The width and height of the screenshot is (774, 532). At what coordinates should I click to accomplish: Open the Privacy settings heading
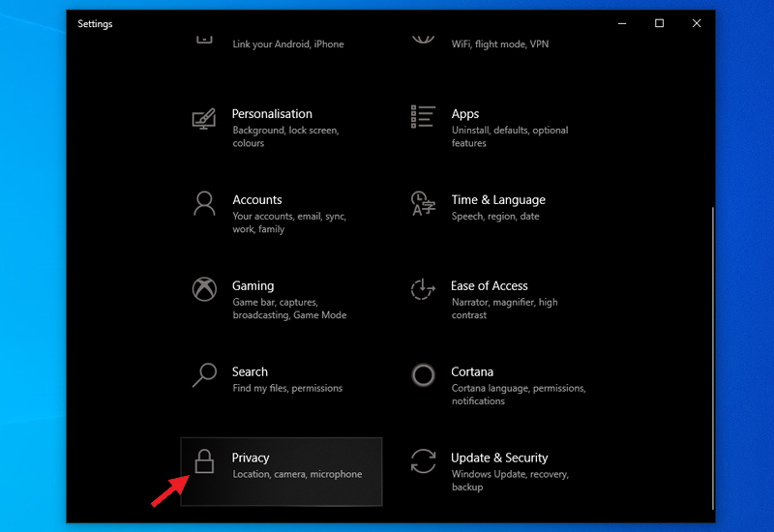point(251,458)
